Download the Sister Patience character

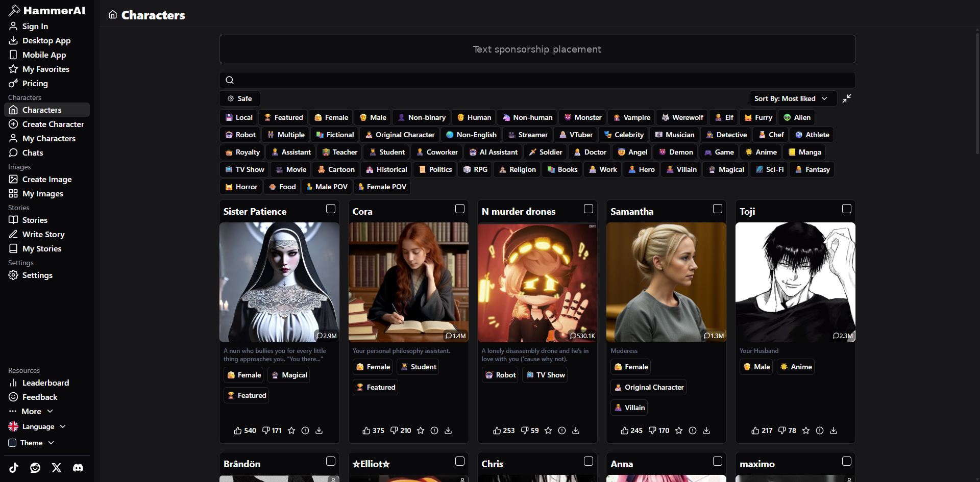(x=319, y=430)
